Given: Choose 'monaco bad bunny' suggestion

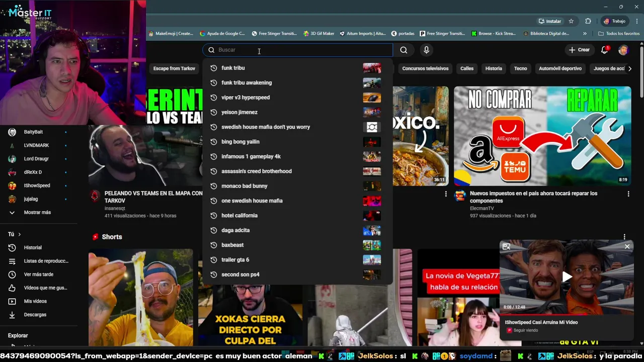Looking at the screenshot, I should coord(297,186).
